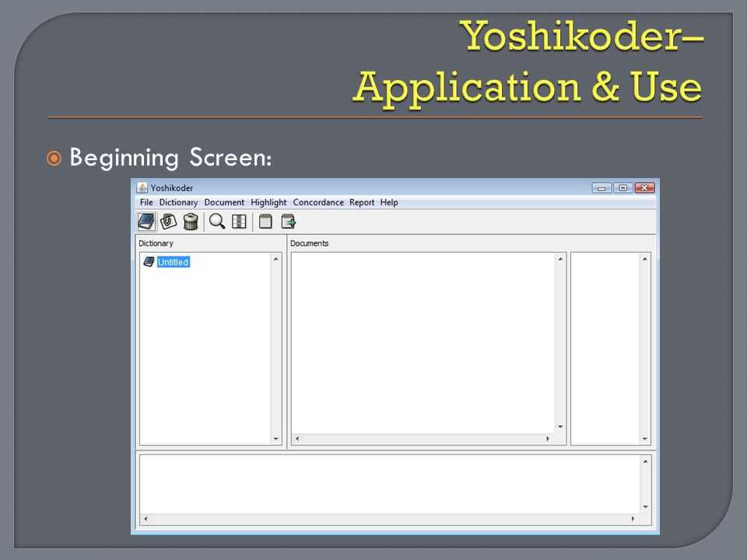This screenshot has width=747, height=560.
Task: Click bottom pane horizontal scroll right arrow
Action: pyautogui.click(x=633, y=519)
